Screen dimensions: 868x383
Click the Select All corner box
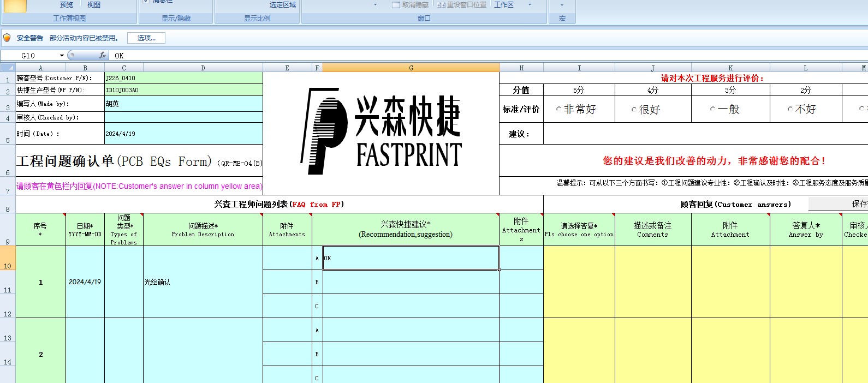[x=8, y=68]
